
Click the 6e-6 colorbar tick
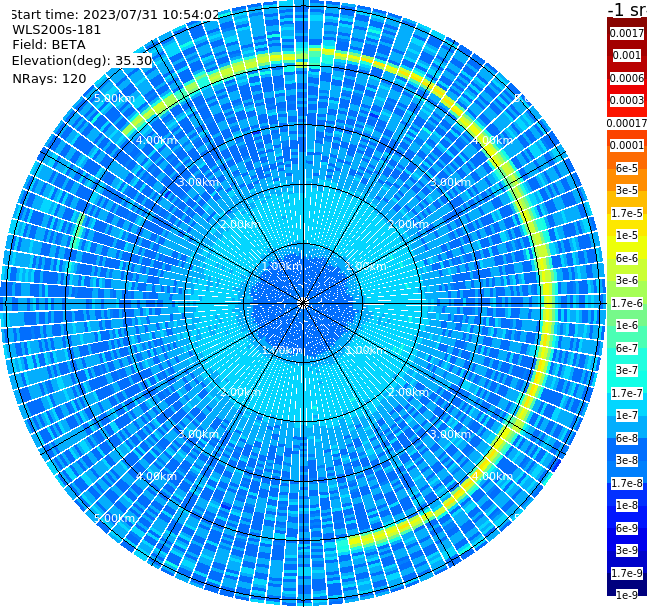coord(627,258)
